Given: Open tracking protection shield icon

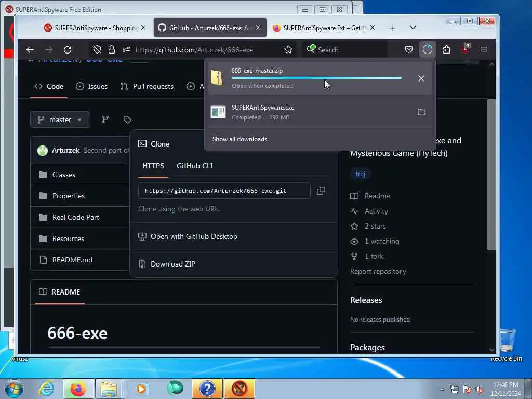Looking at the screenshot, I should [97, 50].
